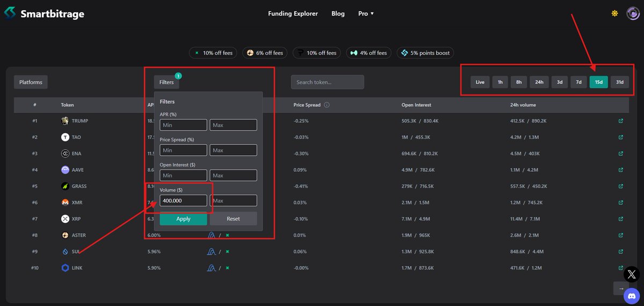Screen dimensions: 644x306
Task: Click the XMR Monero token icon
Action: [65, 202]
